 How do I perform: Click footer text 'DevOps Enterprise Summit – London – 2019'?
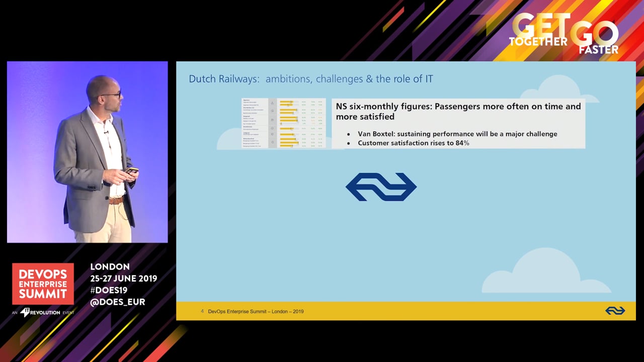pyautogui.click(x=256, y=312)
